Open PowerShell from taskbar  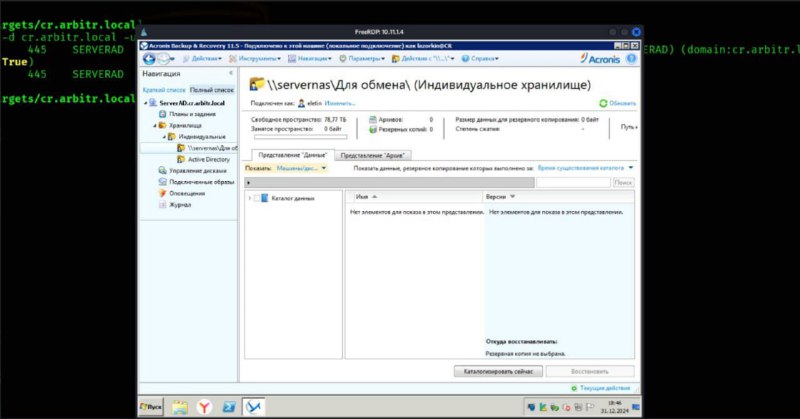(229, 407)
